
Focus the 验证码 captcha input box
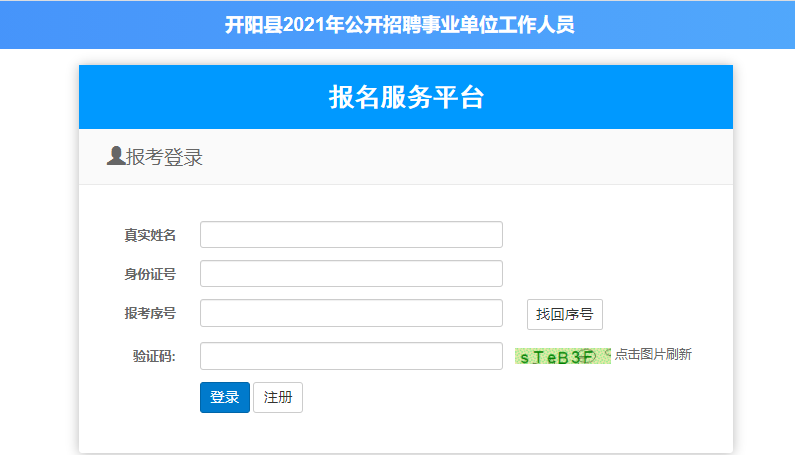[351, 356]
